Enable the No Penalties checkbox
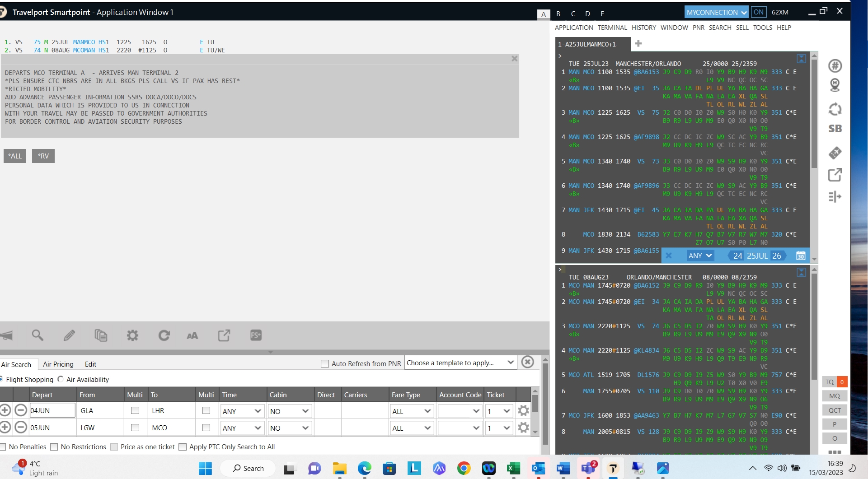Screen dimensions: 868x479 2,447
